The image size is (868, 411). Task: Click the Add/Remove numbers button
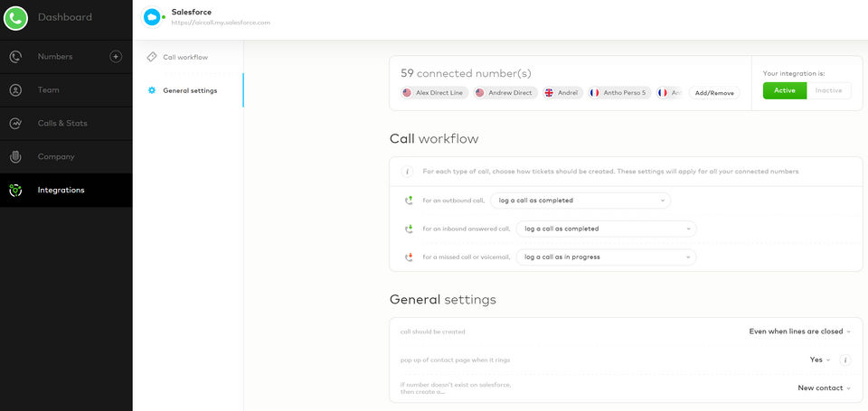pos(714,93)
